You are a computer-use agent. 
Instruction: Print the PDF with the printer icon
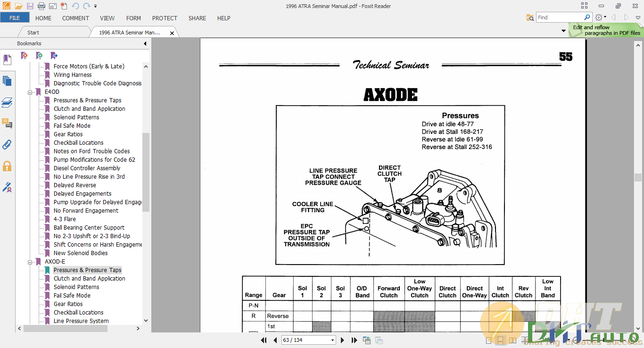41,6
